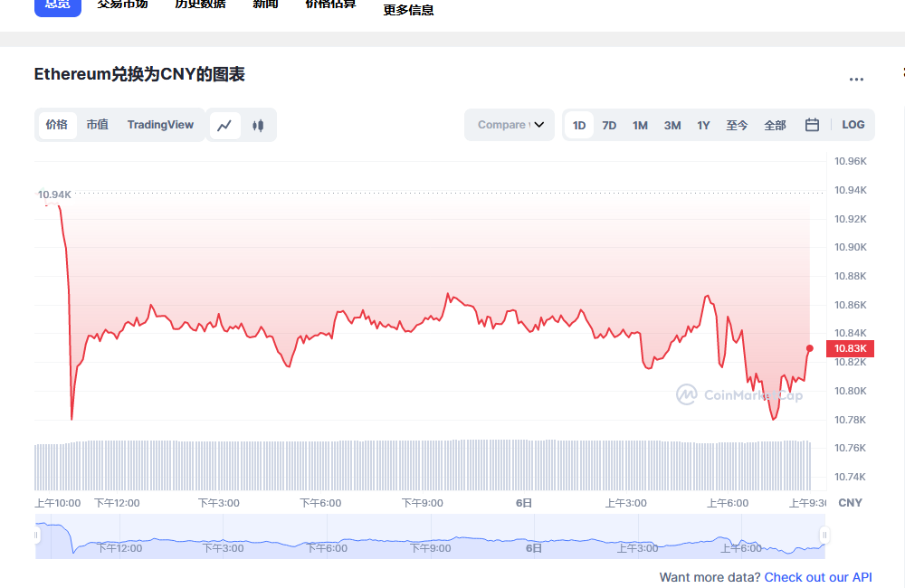This screenshot has width=905, height=588.
Task: Switch chart view to 至今 (YTD)
Action: [x=737, y=125]
